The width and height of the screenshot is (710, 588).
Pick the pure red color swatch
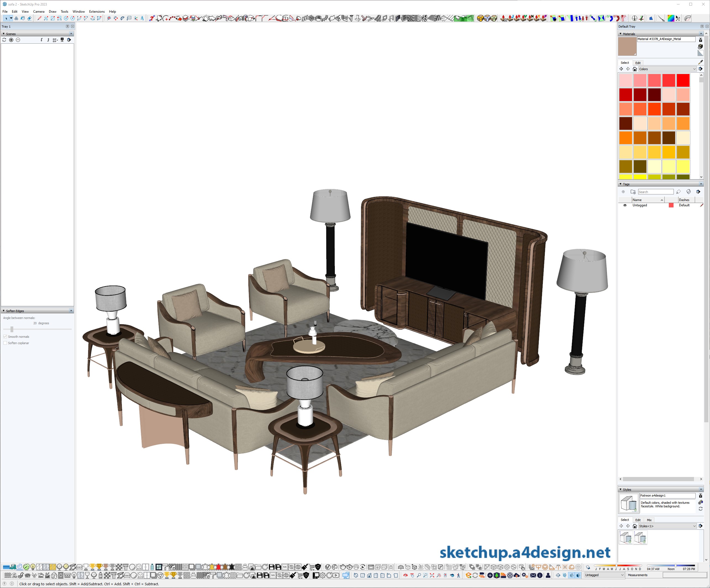(x=683, y=80)
